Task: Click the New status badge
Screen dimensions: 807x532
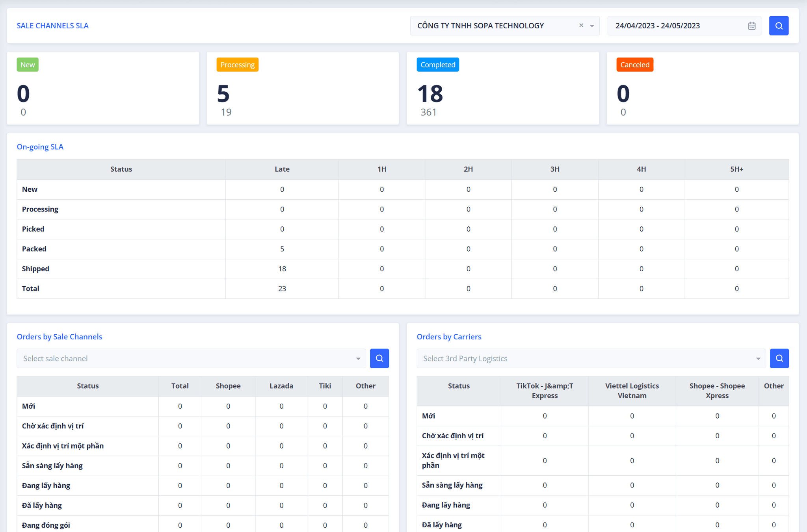Action: [x=27, y=64]
